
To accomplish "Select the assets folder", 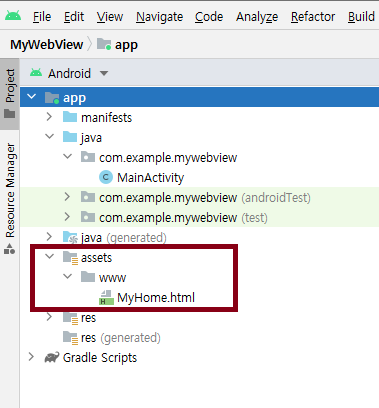I will tap(96, 258).
